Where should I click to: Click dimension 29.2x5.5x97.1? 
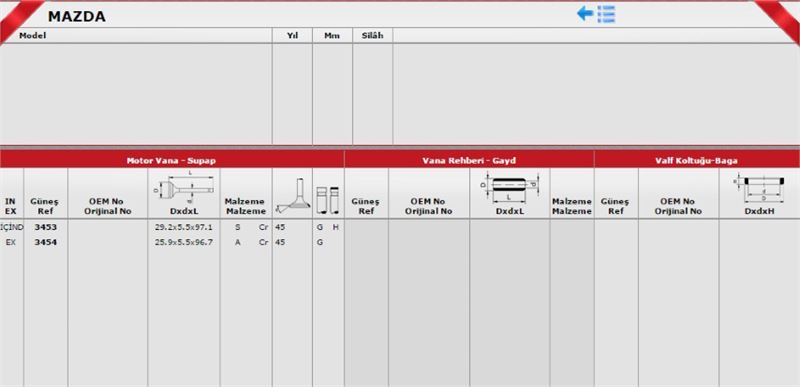(x=184, y=227)
